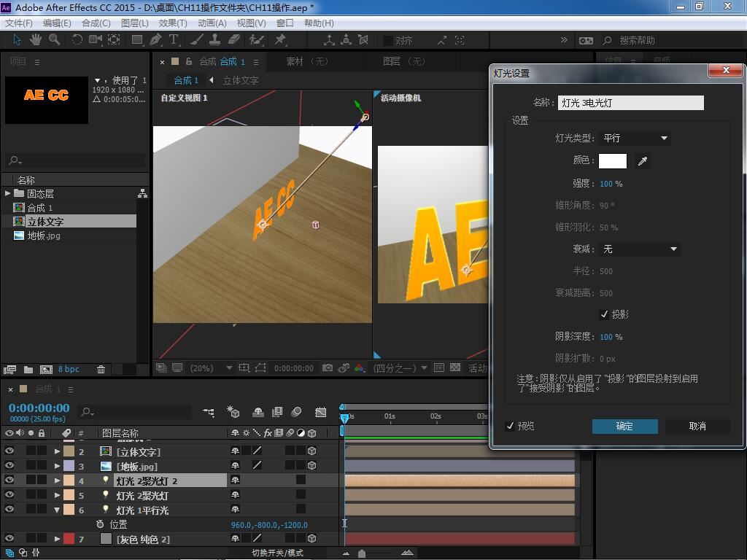Click the 取消 button in light settings

[697, 426]
